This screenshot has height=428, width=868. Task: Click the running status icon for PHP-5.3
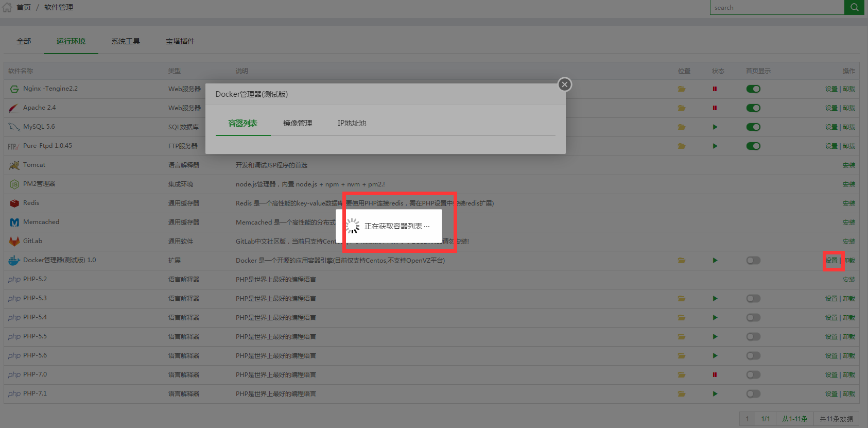tap(715, 299)
